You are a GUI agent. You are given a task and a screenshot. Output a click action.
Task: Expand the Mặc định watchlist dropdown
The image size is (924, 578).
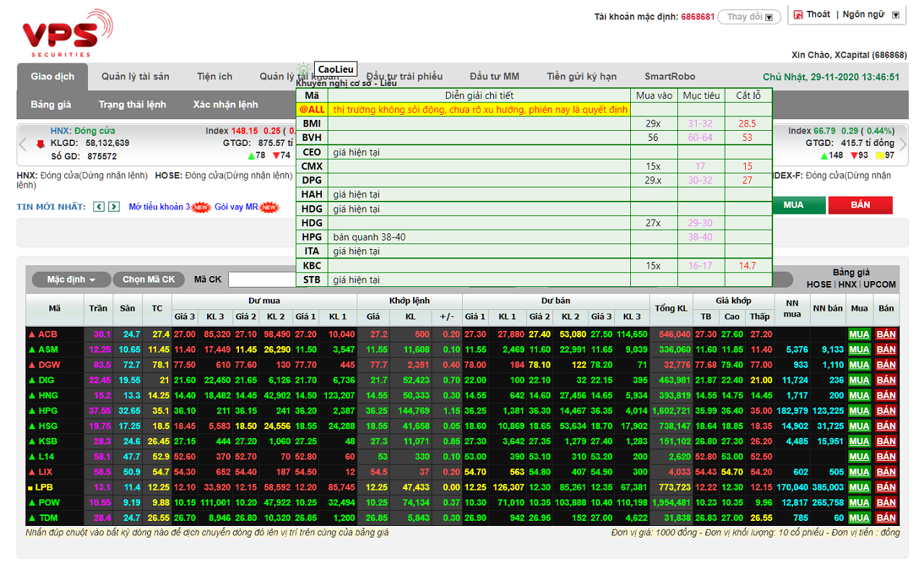tap(71, 280)
